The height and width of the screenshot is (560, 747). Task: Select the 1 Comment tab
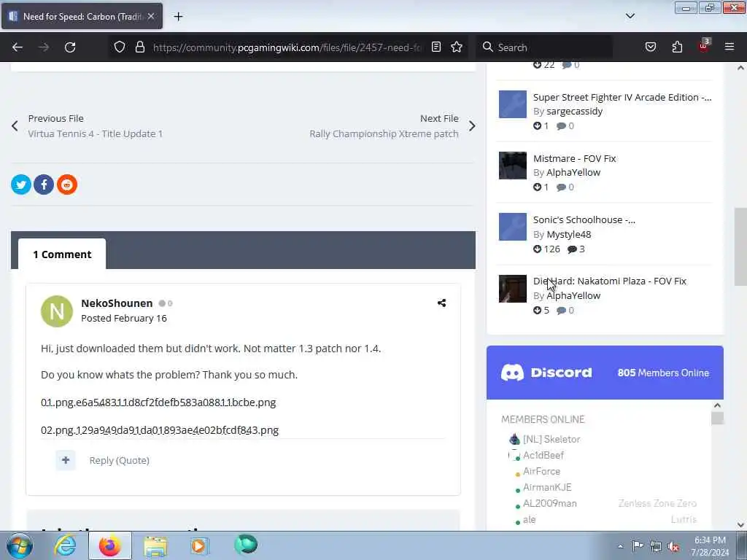pyautogui.click(x=62, y=254)
